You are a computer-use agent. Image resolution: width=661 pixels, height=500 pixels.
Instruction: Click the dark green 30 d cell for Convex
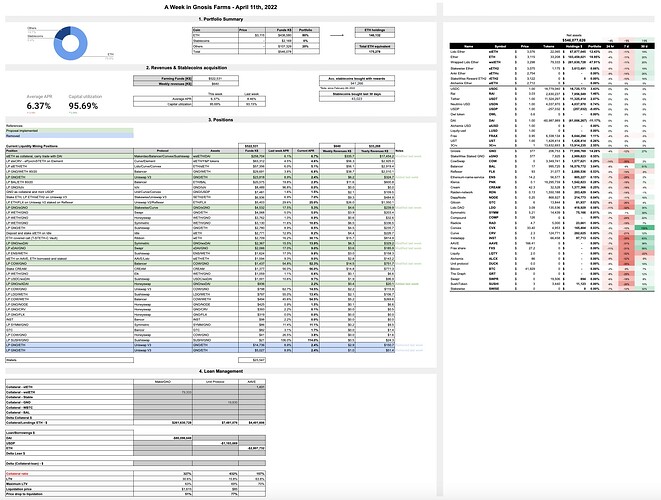(x=645, y=228)
